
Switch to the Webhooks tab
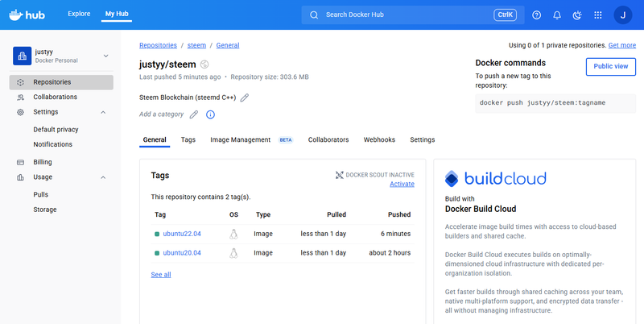379,139
